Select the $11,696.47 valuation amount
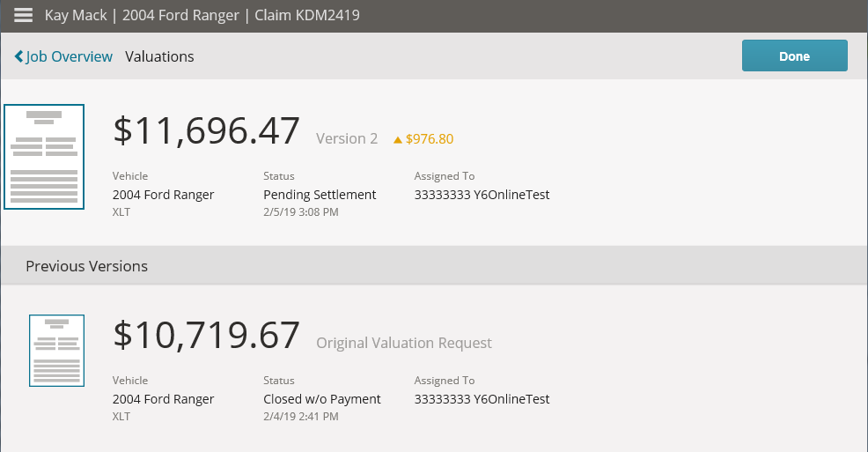868x452 pixels. 207,130
